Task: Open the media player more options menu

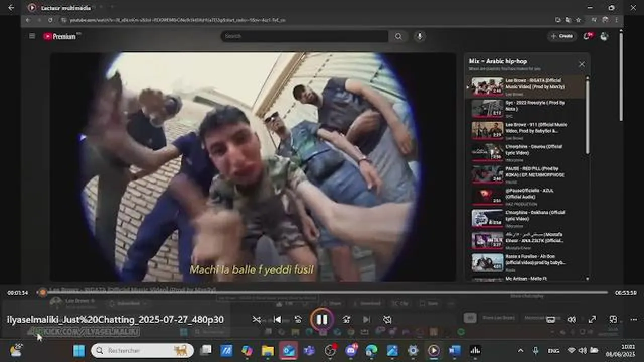Action: click(633, 319)
